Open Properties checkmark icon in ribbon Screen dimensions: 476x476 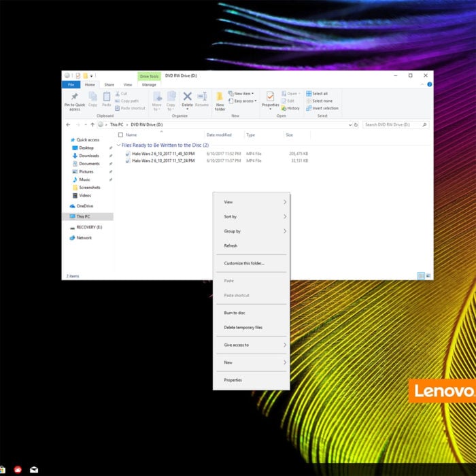(x=270, y=97)
